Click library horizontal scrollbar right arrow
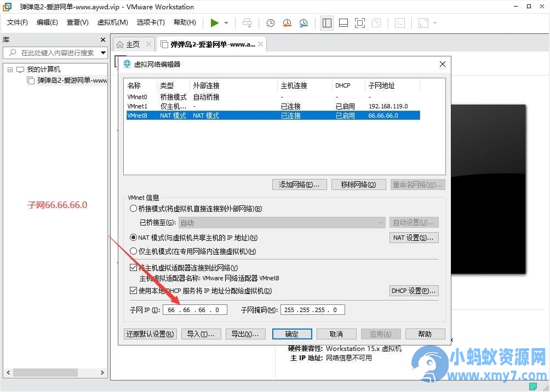 point(102,372)
